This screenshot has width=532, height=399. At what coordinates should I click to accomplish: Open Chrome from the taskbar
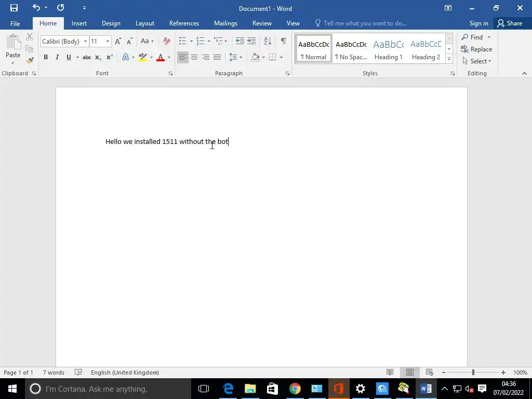295,389
